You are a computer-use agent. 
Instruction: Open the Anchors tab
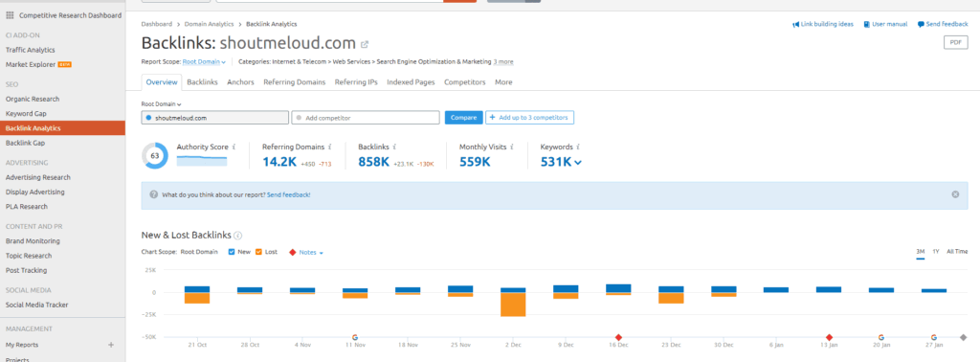point(240,82)
